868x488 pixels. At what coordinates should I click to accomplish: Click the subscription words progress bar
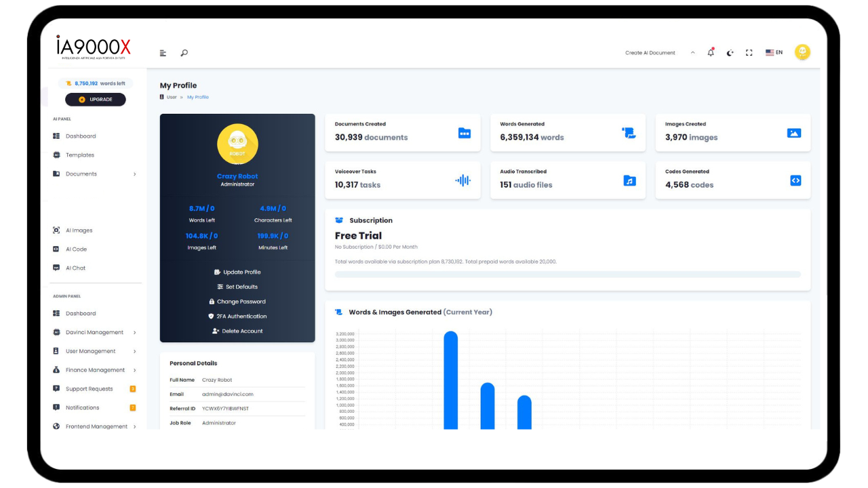click(x=568, y=274)
